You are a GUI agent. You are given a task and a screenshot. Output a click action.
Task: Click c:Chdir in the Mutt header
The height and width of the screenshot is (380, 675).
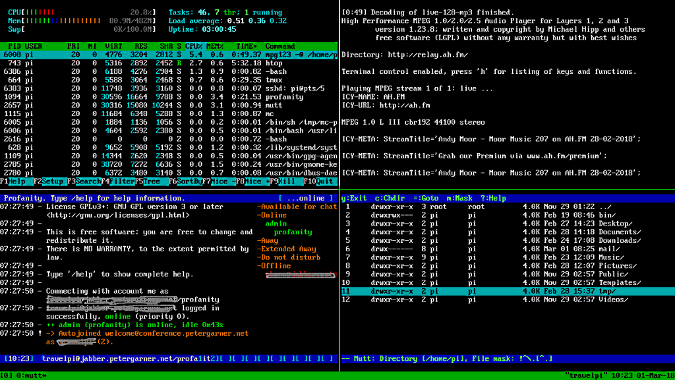[x=390, y=198]
